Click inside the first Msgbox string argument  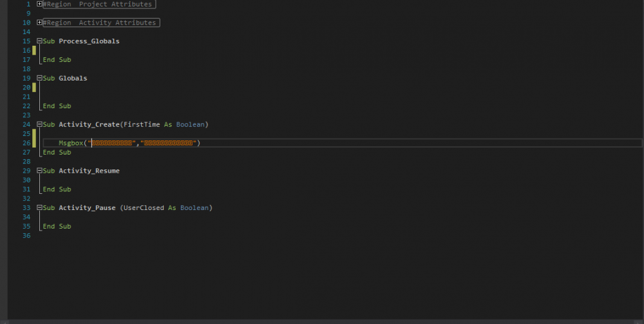click(113, 143)
